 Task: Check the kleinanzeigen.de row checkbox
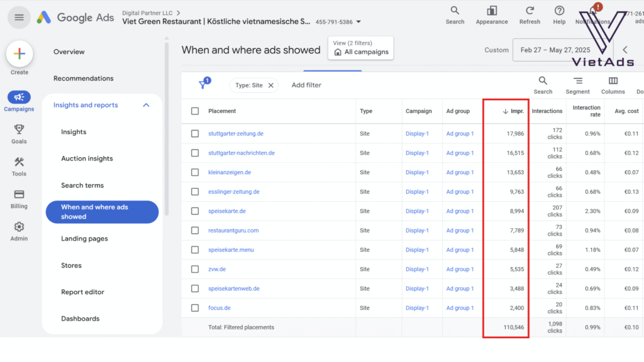[195, 172]
